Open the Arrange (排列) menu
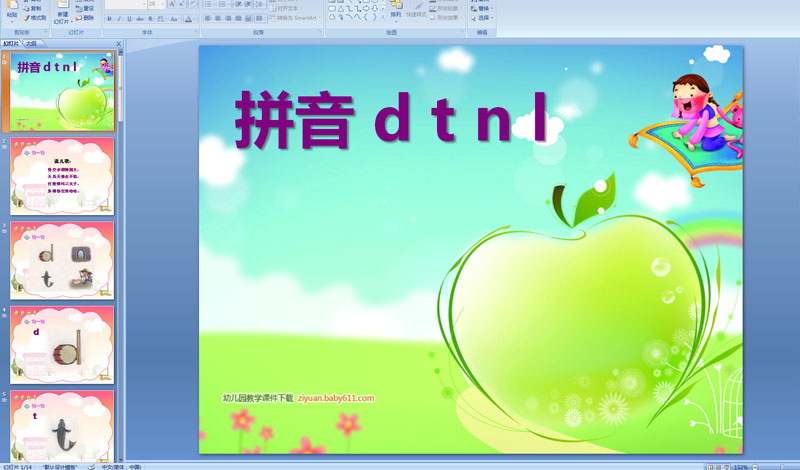This screenshot has width=800, height=470. (x=396, y=10)
